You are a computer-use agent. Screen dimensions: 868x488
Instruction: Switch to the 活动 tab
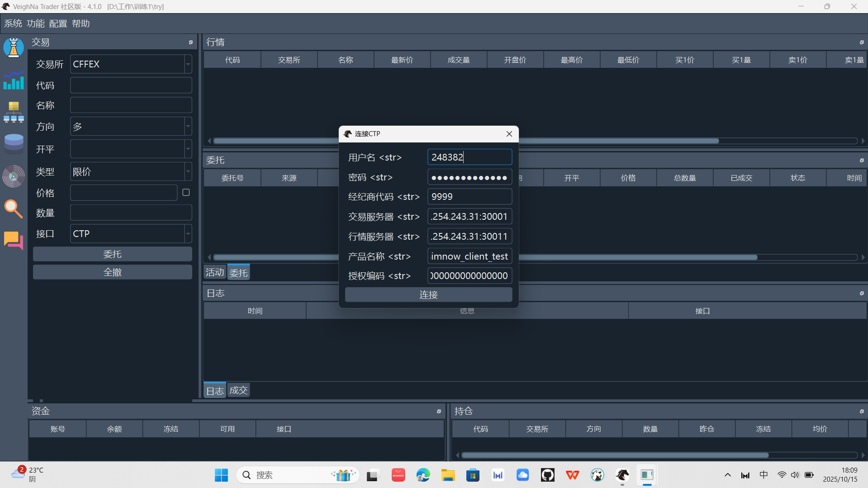pyautogui.click(x=214, y=272)
